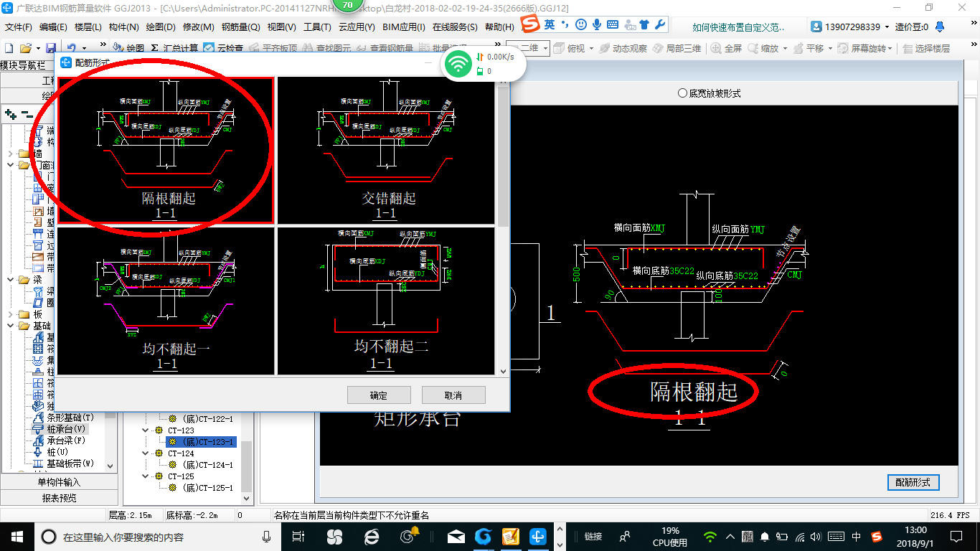Viewport: 980px width, 551px height.
Task: Click the expand-all plus icon in navigation panel
Action: click(x=10, y=113)
